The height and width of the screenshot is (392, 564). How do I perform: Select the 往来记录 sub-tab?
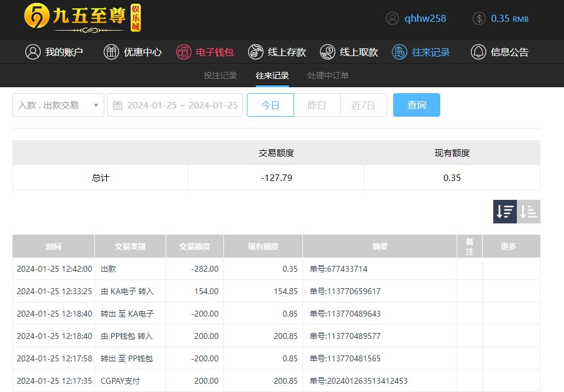coord(272,75)
